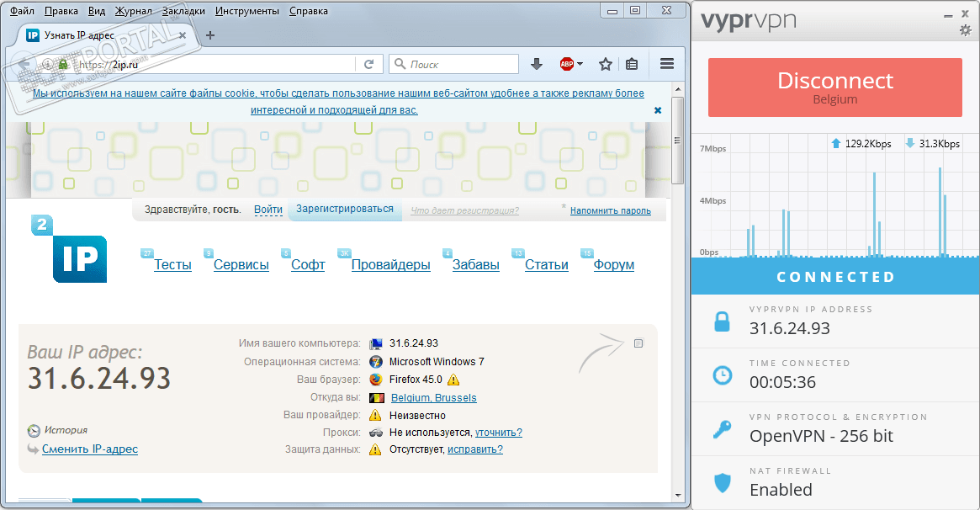This screenshot has height=510, width=980.
Task: Click the исправить? protection link
Action: pos(475,449)
